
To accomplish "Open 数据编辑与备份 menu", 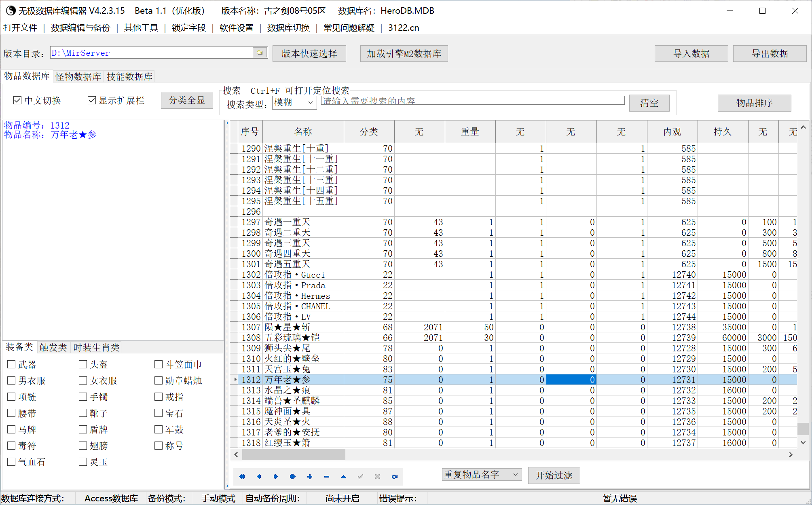I will point(80,27).
